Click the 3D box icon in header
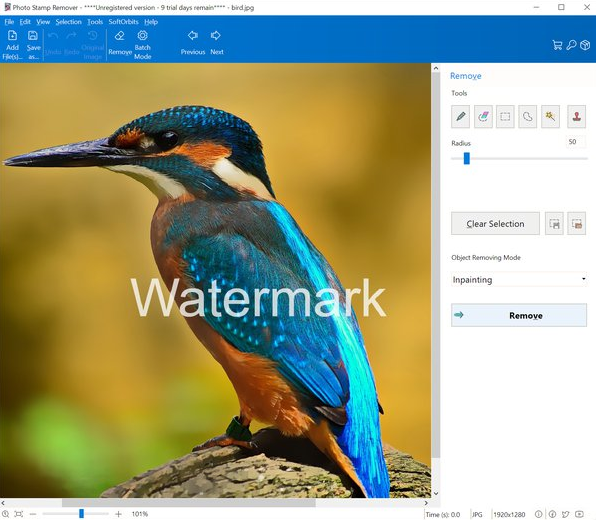This screenshot has height=520, width=596. pos(585,45)
